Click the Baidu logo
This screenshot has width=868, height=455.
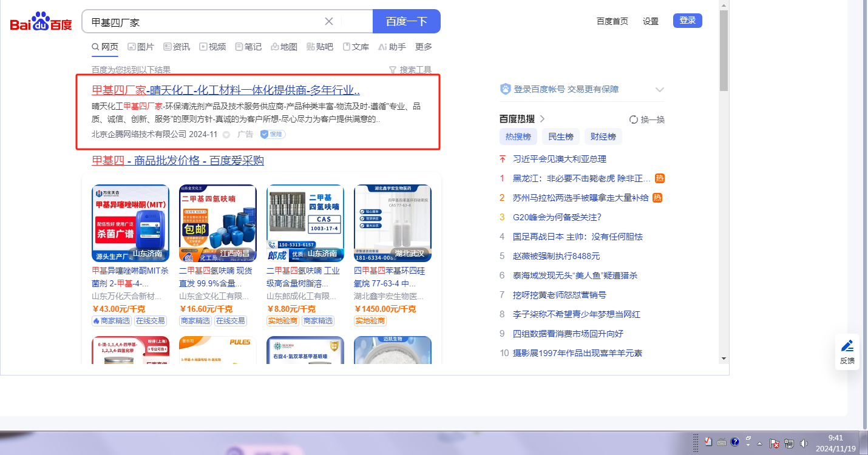coord(41,22)
